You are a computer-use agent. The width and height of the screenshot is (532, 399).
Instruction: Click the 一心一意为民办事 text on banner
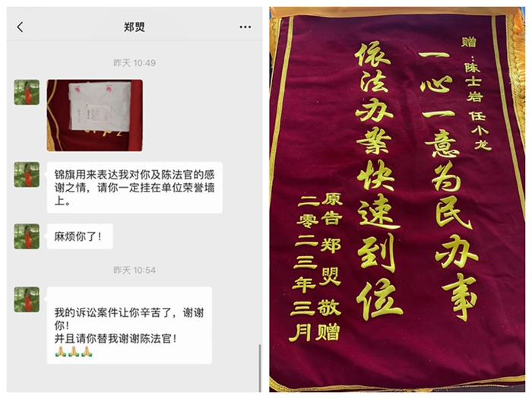point(448,185)
